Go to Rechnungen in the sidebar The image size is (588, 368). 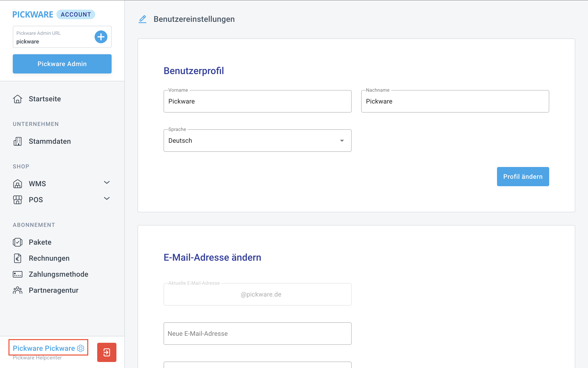click(49, 258)
